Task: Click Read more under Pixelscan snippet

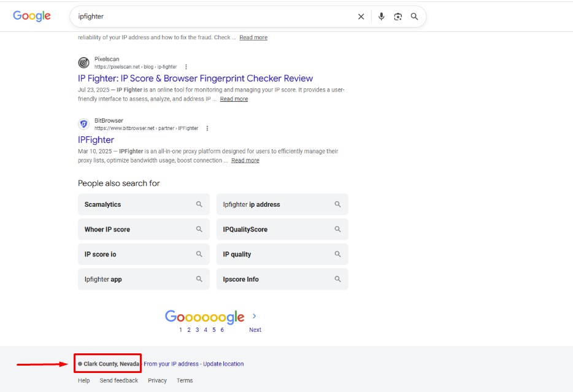Action: 234,99
